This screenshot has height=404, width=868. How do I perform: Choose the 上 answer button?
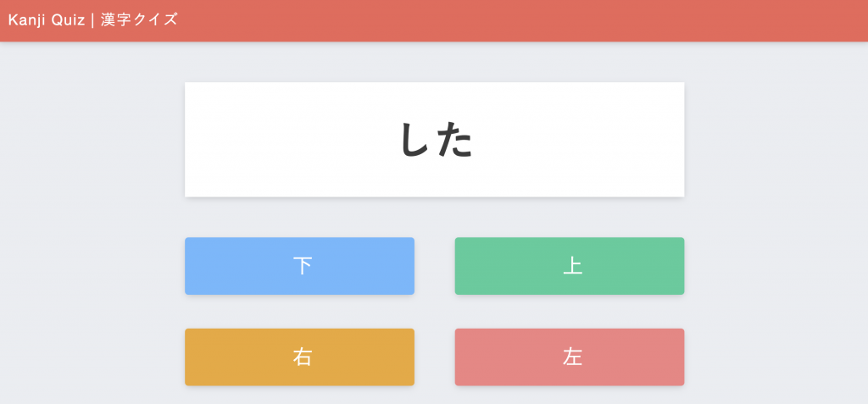(x=569, y=266)
